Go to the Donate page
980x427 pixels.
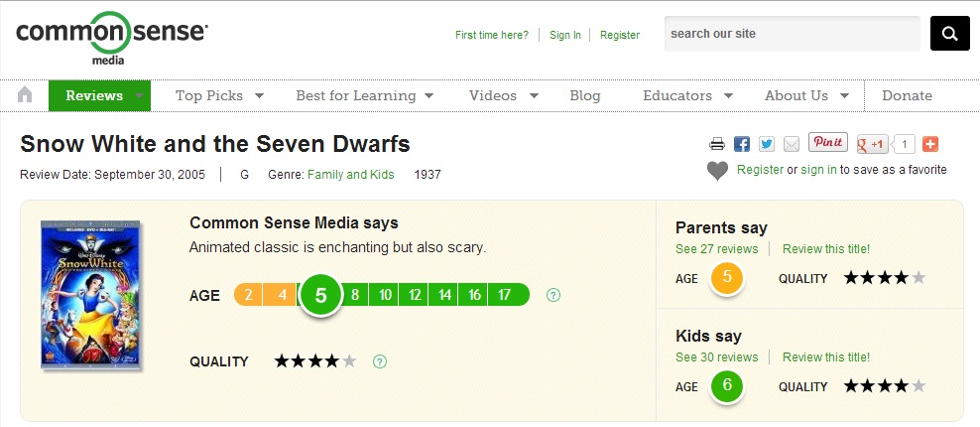[x=907, y=95]
